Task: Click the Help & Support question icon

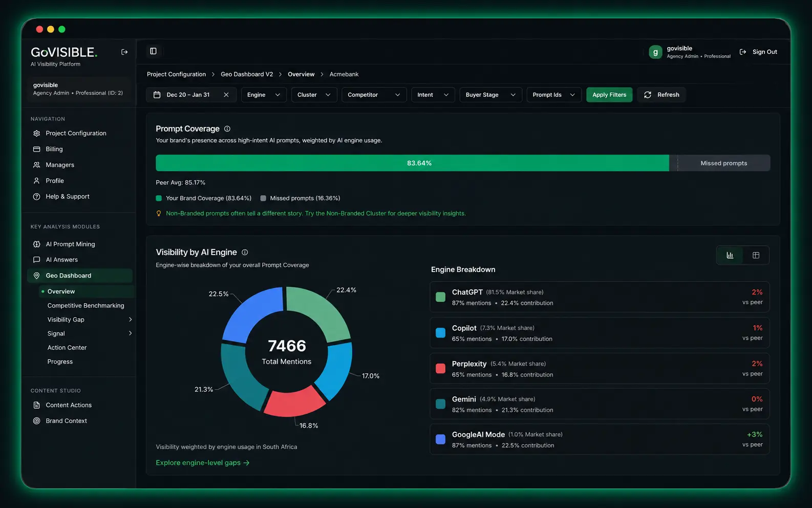Action: tap(37, 197)
